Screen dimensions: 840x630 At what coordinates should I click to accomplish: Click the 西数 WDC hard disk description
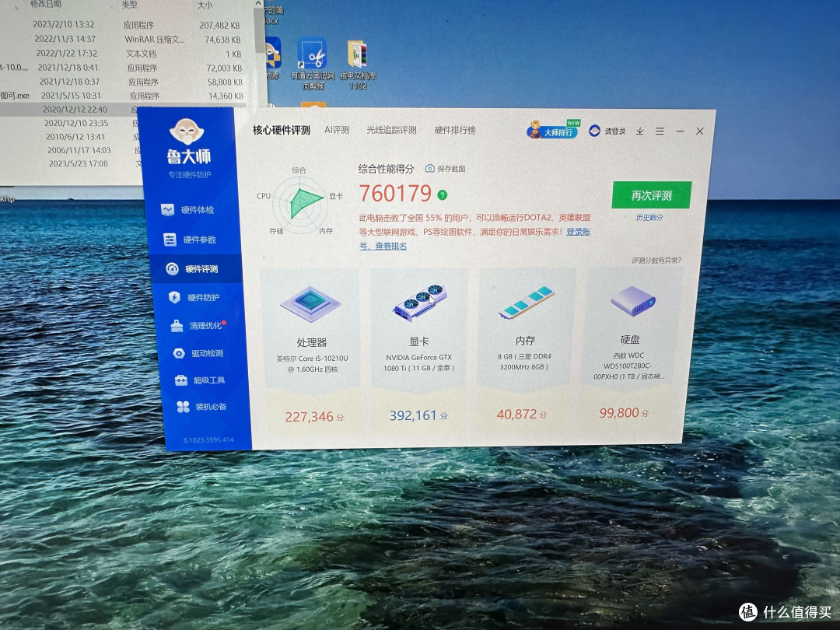[x=629, y=366]
